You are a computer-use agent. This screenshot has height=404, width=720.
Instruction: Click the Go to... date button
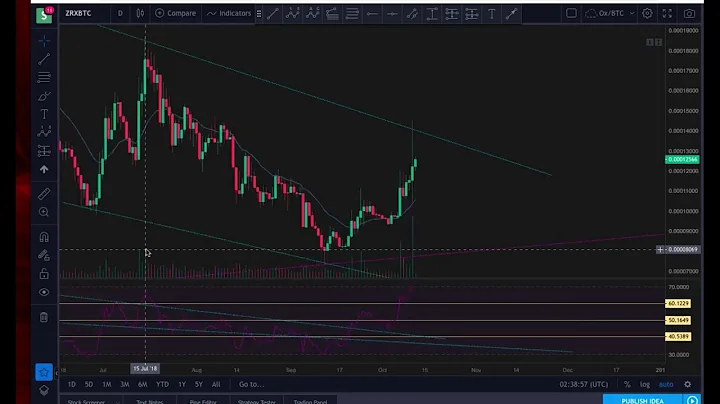tap(251, 384)
